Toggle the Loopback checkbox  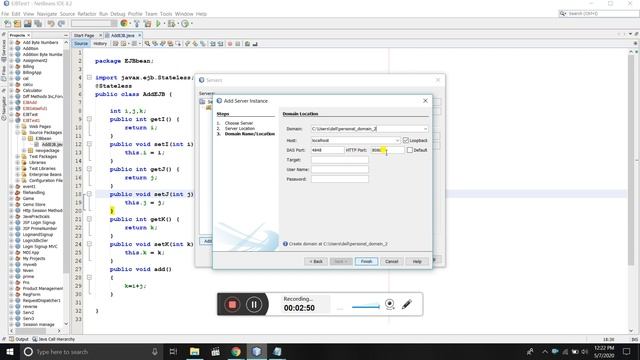[406, 140]
